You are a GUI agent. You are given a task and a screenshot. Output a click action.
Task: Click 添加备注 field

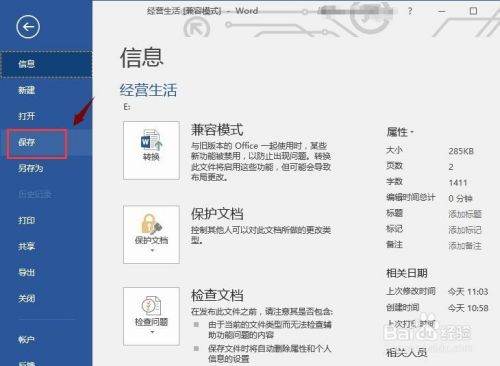click(x=465, y=246)
